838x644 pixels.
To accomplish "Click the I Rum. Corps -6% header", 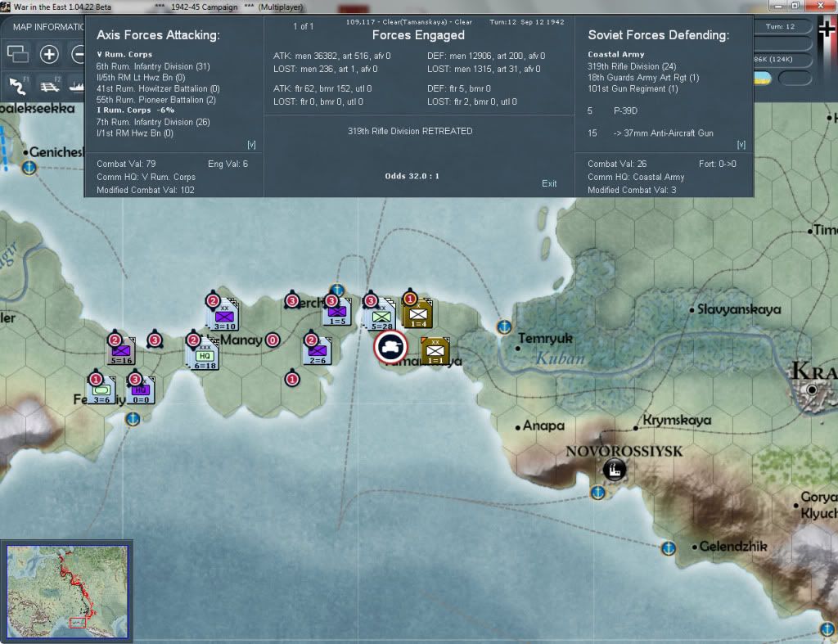I will [136, 110].
